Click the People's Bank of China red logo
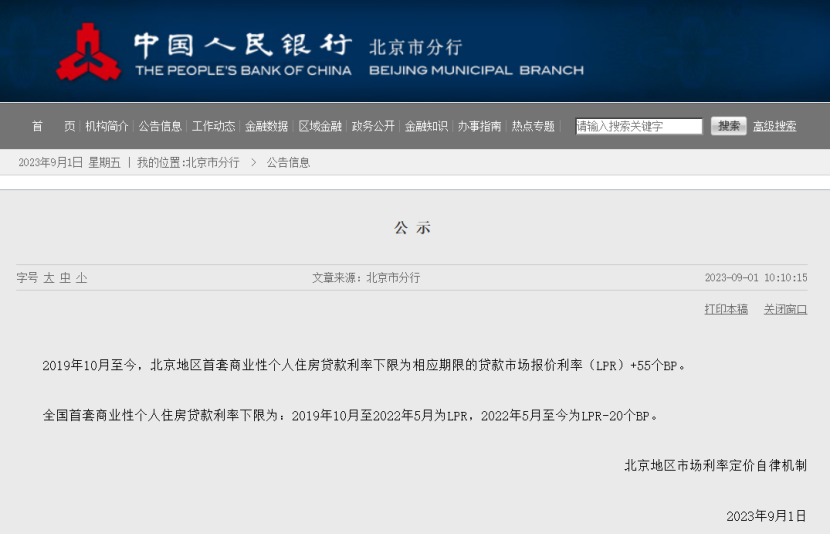The height and width of the screenshot is (534, 830). coord(88,52)
